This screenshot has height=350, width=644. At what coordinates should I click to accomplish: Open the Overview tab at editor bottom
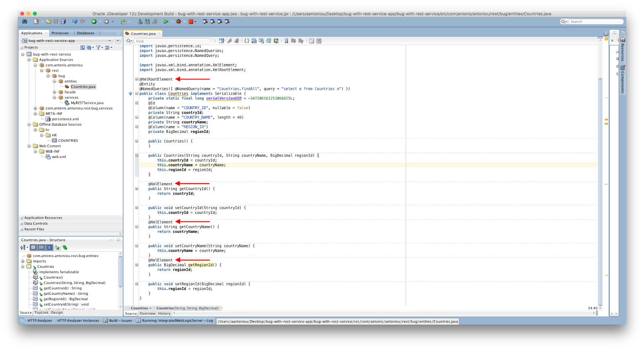coord(147,314)
